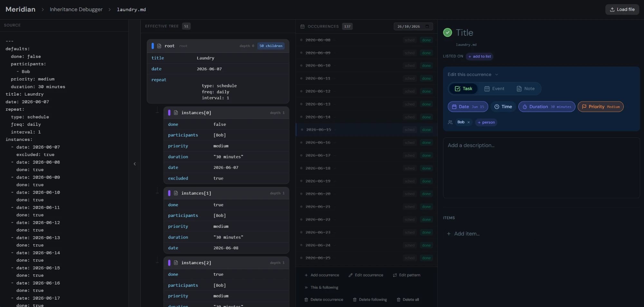Click the add person button
This screenshot has width=644, height=307.
tap(486, 122)
